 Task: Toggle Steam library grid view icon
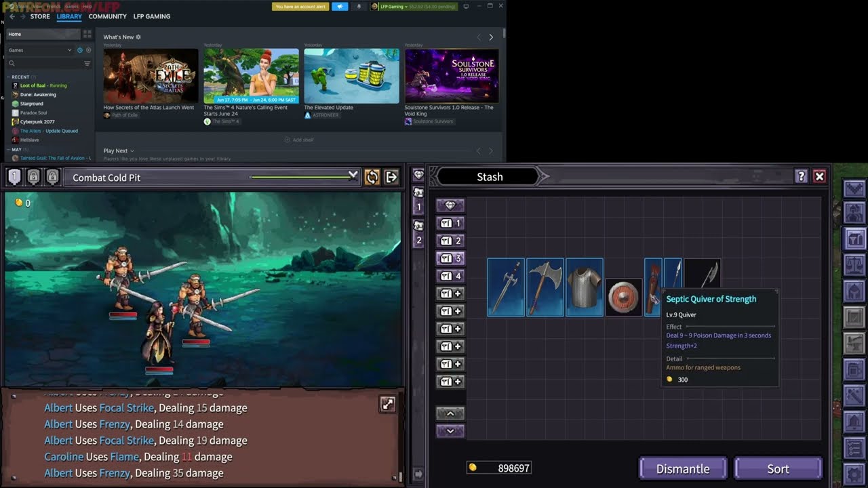pyautogui.click(x=87, y=34)
